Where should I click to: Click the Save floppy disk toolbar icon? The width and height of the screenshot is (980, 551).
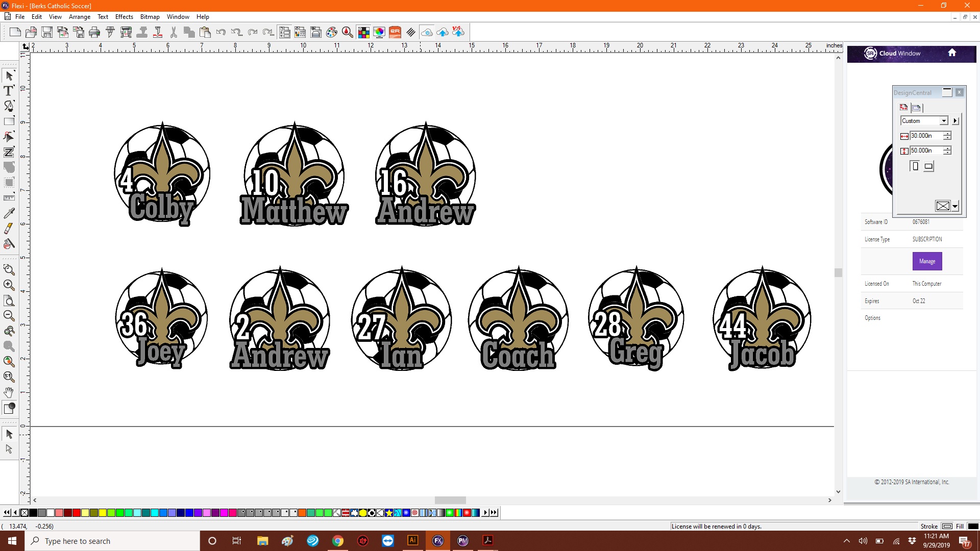[x=47, y=33]
